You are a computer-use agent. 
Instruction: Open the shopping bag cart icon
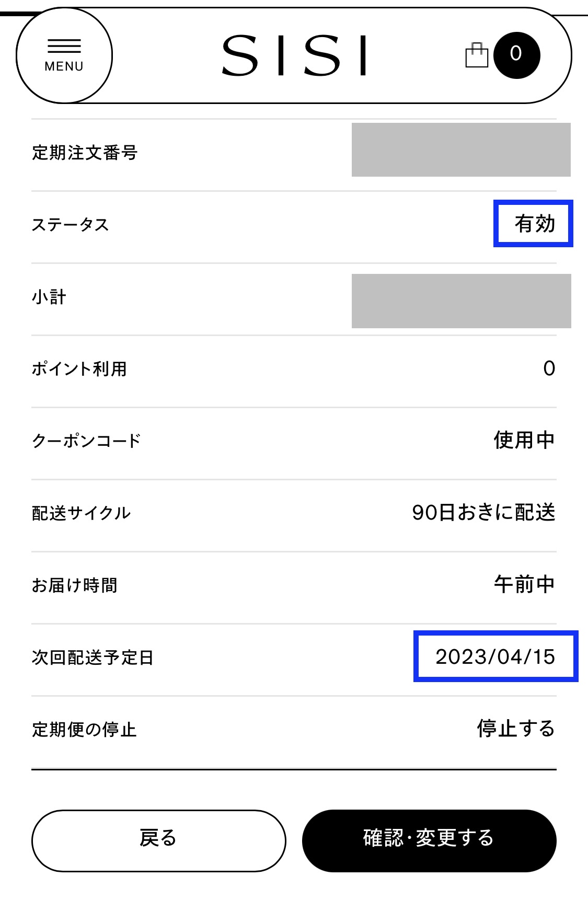476,55
